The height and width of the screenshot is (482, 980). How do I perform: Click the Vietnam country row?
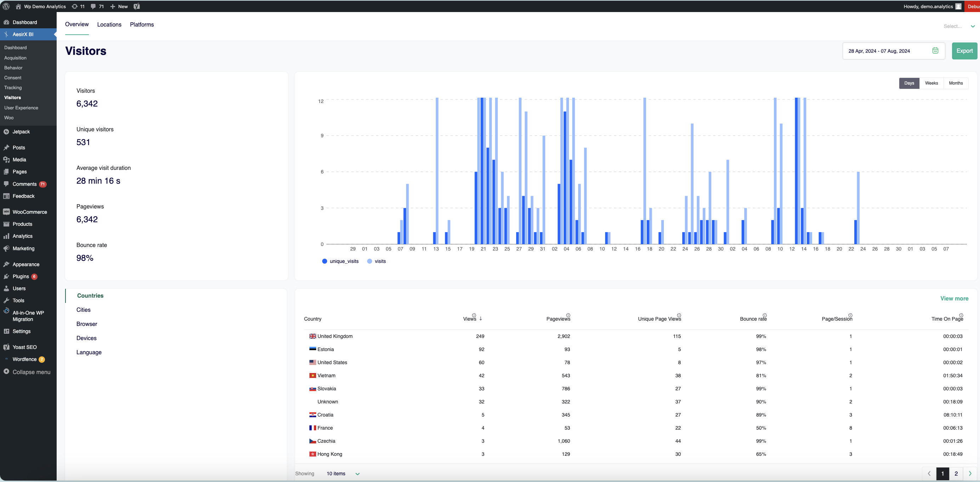click(636, 375)
